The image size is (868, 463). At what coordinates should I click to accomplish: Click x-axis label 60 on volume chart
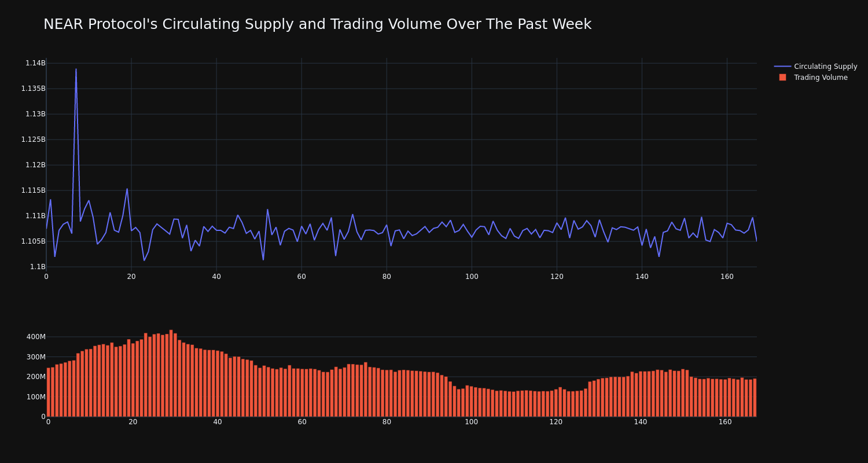302,422
